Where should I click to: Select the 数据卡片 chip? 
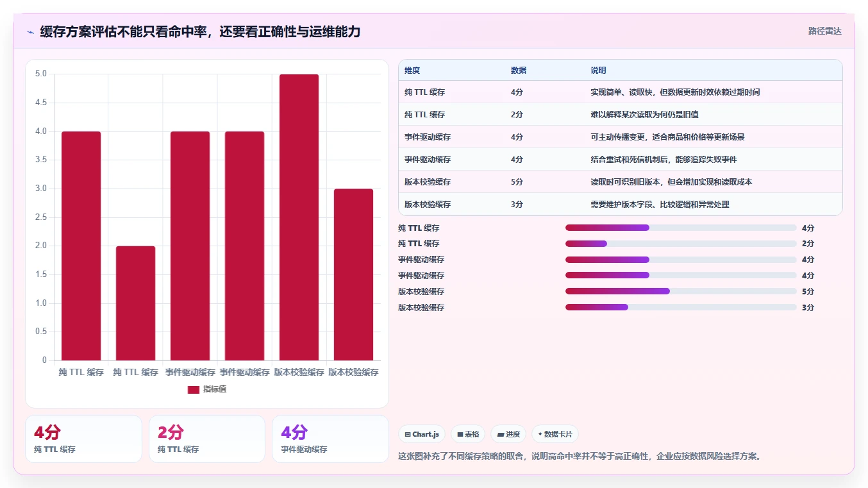[x=555, y=434]
